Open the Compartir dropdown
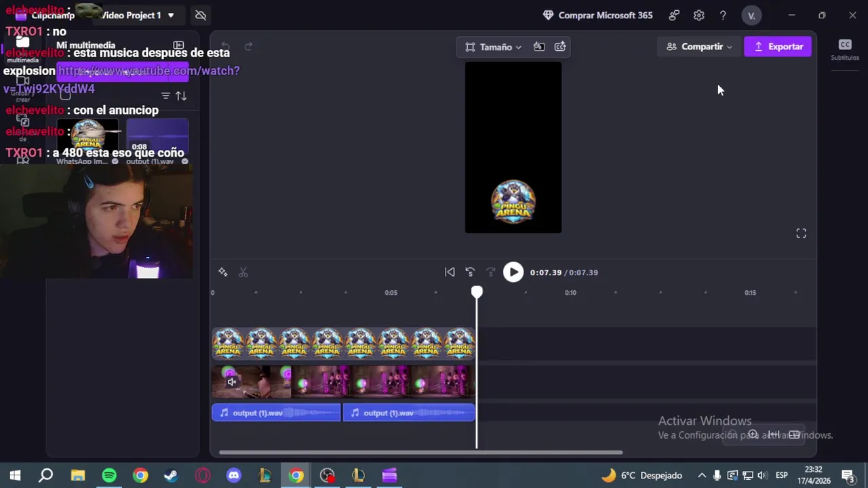868x488 pixels. (698, 47)
